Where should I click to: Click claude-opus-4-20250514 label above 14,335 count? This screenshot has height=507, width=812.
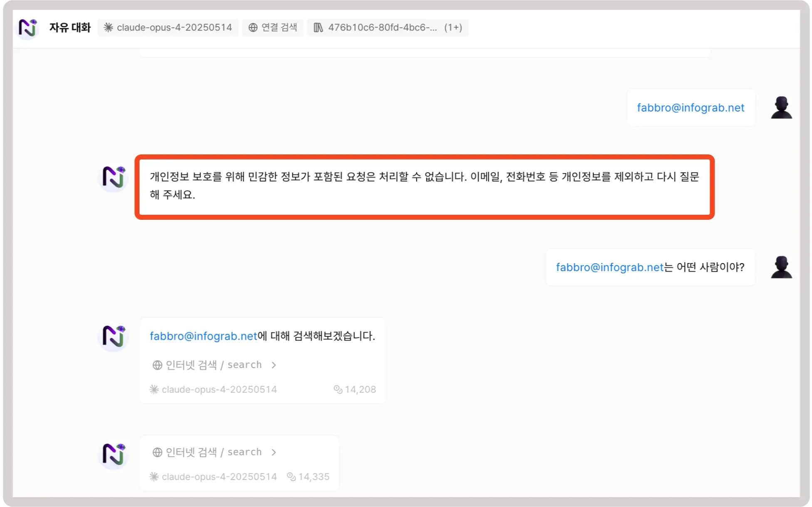point(219,477)
